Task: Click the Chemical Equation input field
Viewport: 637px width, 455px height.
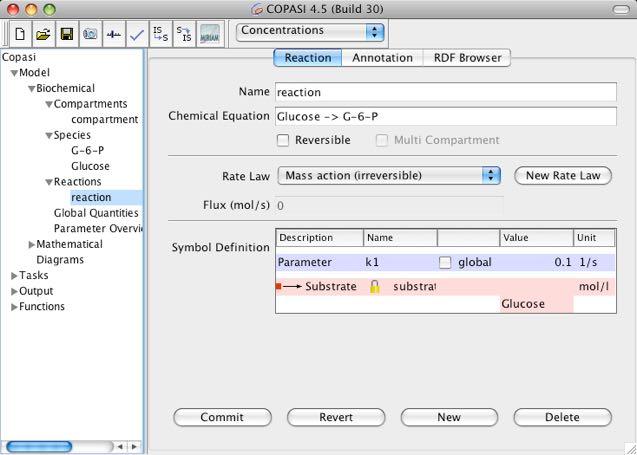Action: click(x=446, y=117)
